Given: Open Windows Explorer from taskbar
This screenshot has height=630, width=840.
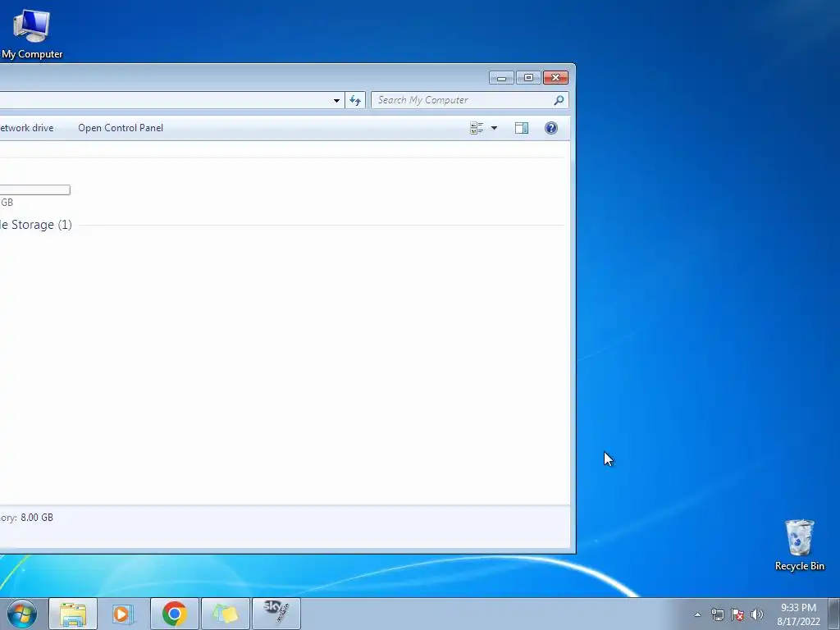Looking at the screenshot, I should tap(73, 614).
